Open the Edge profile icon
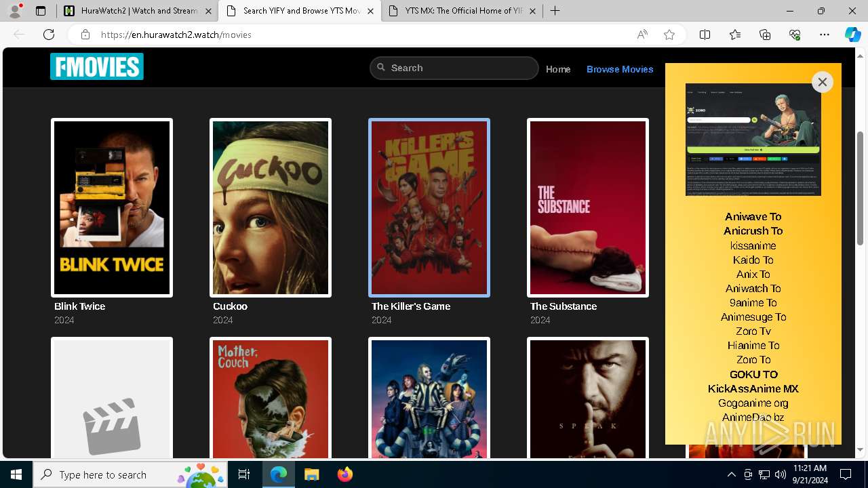This screenshot has height=488, width=868. pyautogui.click(x=16, y=11)
